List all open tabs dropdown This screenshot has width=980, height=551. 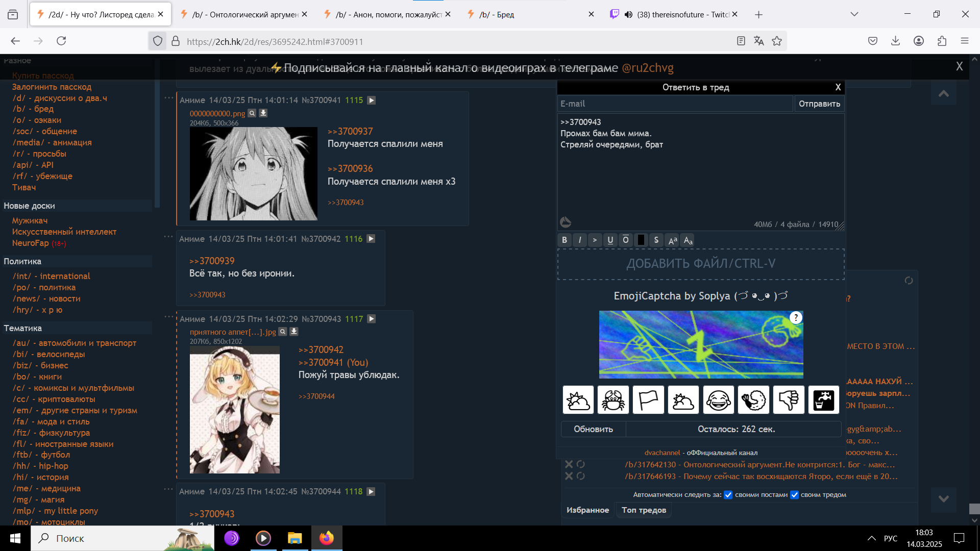pos(854,14)
